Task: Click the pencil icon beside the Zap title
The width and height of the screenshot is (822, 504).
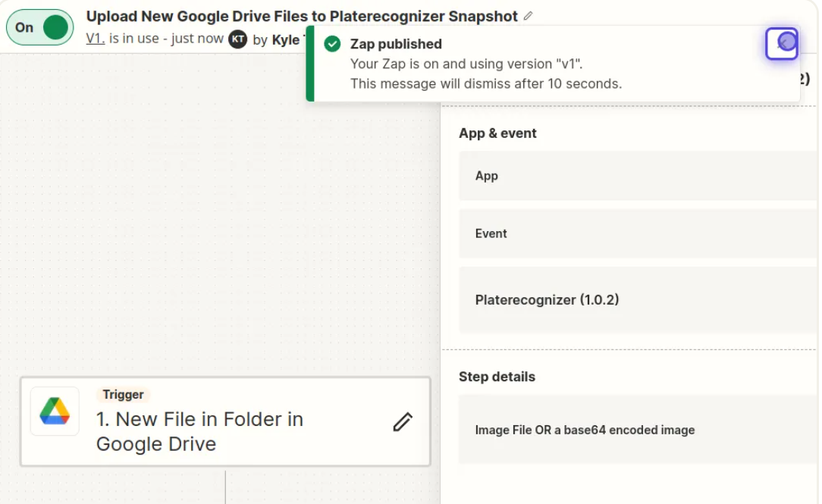Action: pyautogui.click(x=529, y=16)
